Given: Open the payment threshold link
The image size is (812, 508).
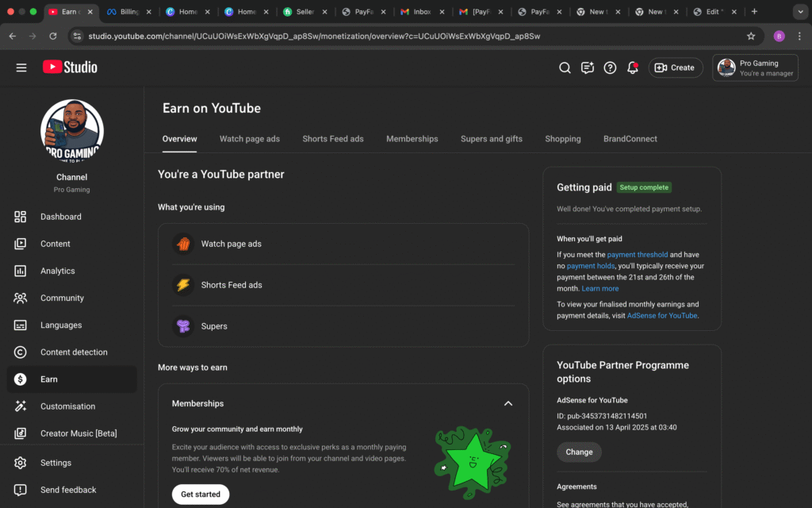Looking at the screenshot, I should point(637,255).
